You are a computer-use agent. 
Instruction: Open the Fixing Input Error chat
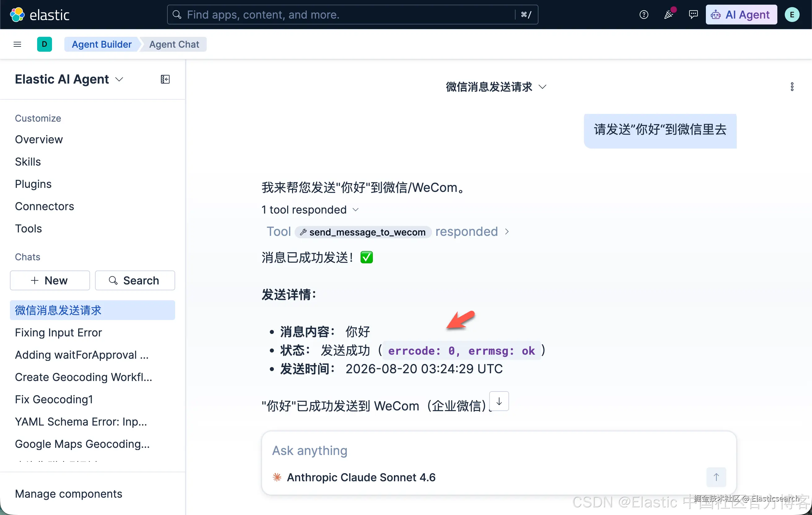point(93,332)
